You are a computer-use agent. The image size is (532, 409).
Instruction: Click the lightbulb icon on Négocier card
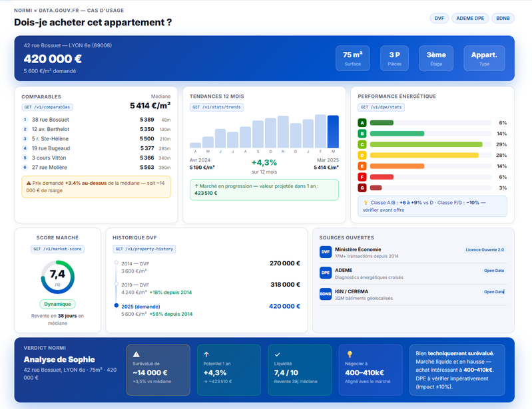350,354
